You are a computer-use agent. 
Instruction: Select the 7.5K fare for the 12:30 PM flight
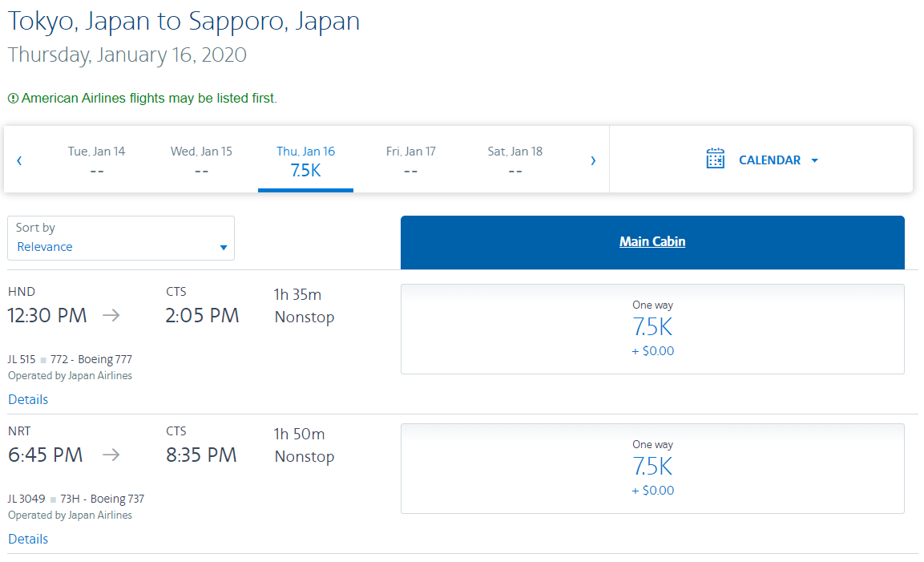click(x=652, y=329)
